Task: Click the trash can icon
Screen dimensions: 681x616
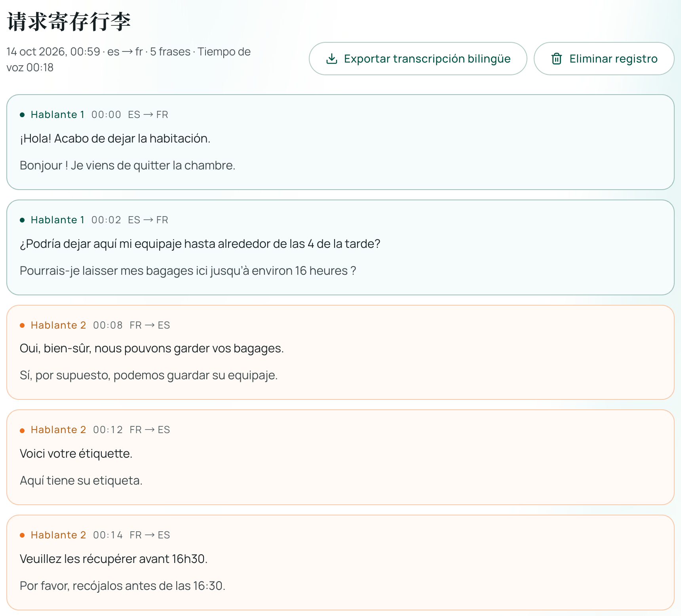Action: coord(557,59)
